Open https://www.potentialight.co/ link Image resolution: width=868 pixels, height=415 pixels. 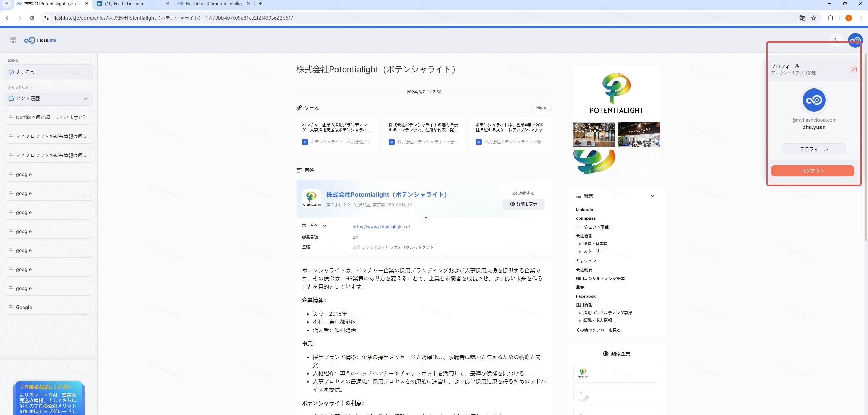pos(381,227)
